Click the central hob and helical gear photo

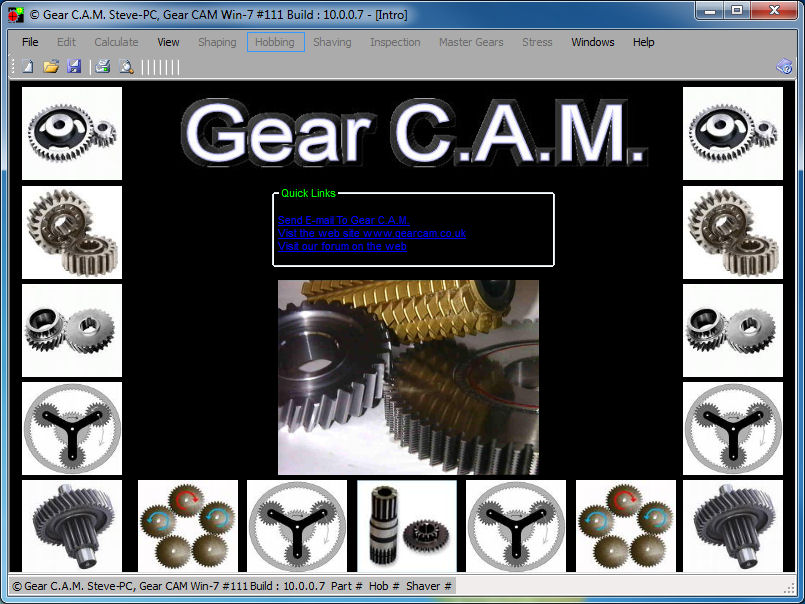[x=408, y=377]
